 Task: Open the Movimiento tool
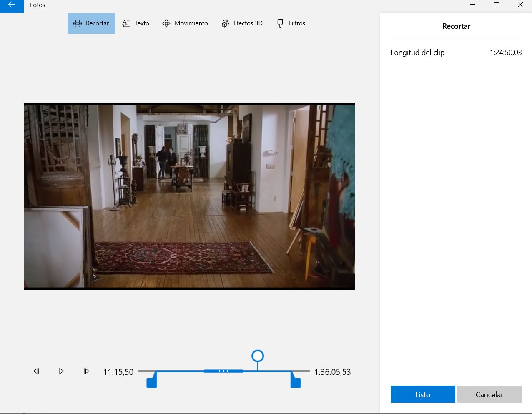click(x=185, y=23)
